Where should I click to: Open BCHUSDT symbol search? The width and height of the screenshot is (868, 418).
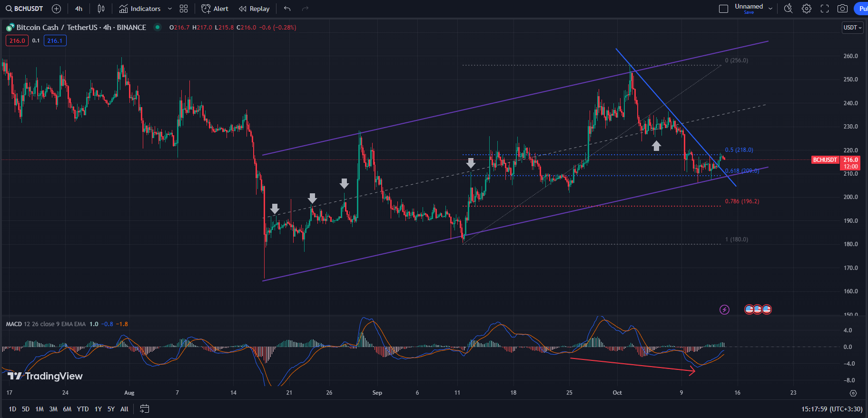[x=24, y=9]
